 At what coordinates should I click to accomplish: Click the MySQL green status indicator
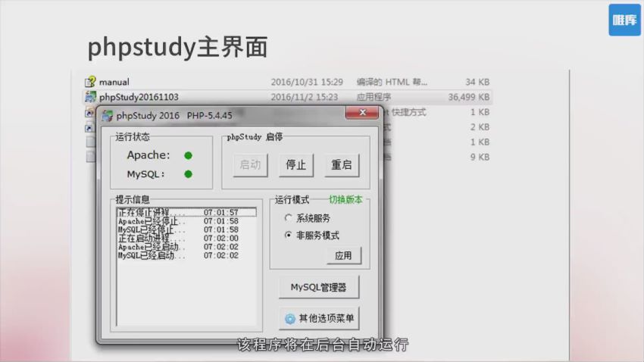click(188, 174)
